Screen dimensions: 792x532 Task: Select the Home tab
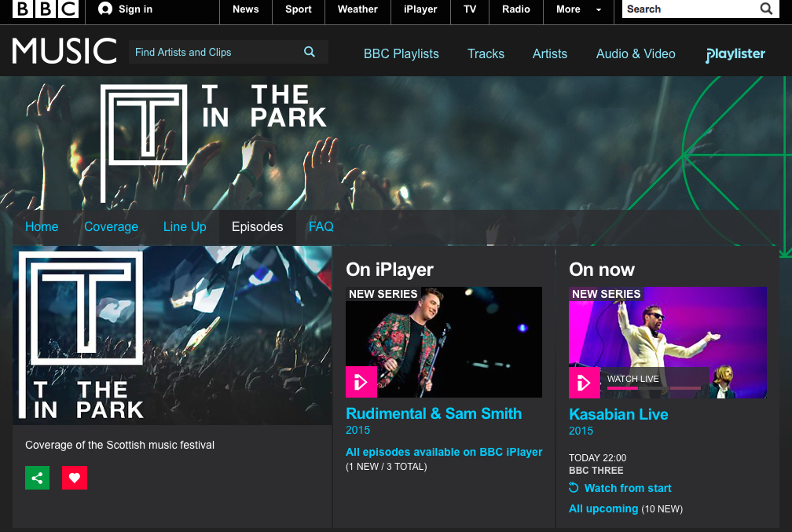42,227
